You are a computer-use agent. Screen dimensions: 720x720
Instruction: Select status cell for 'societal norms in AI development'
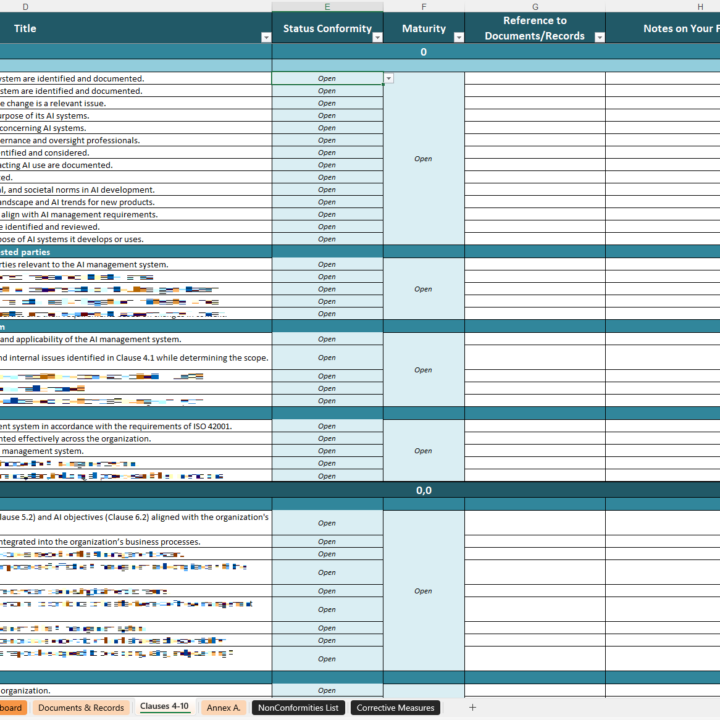click(x=327, y=190)
